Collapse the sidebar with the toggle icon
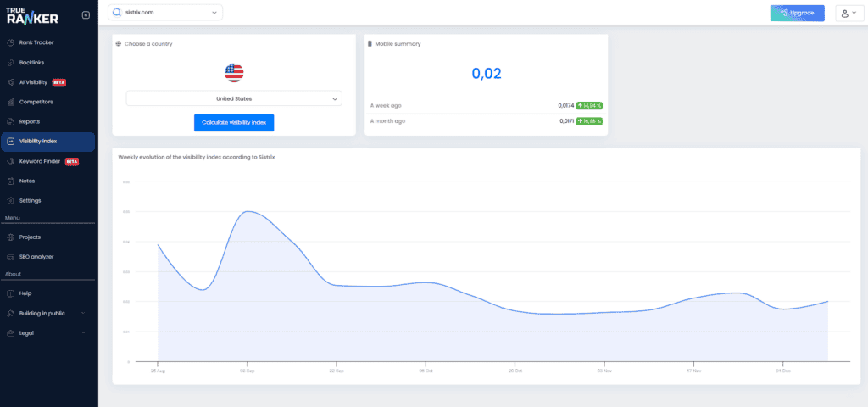Screen dimensions: 868x407 [85, 14]
